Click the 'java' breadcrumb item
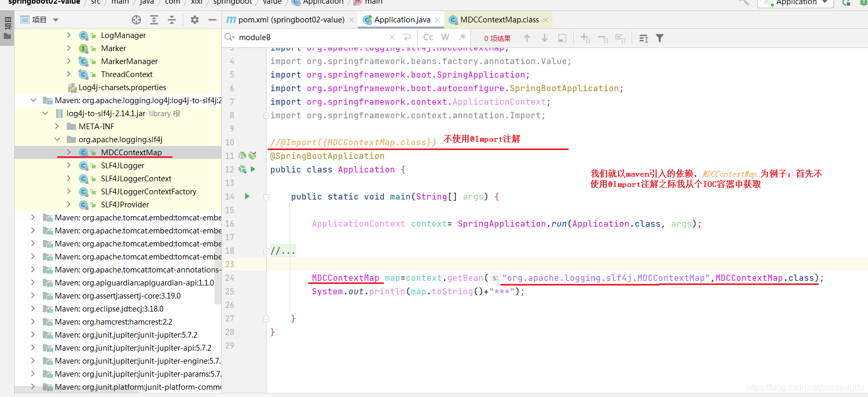Screen dimensions: 868x397 (147, 2)
